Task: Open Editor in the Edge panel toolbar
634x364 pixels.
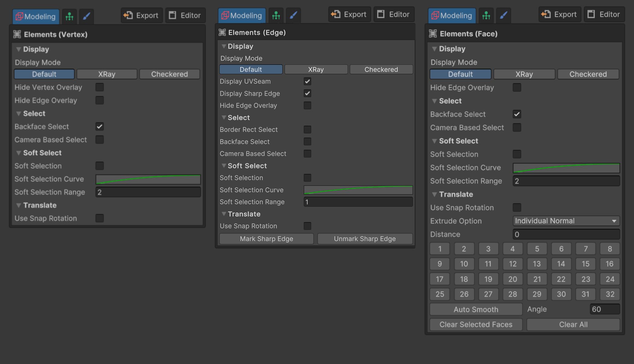Action: point(393,14)
